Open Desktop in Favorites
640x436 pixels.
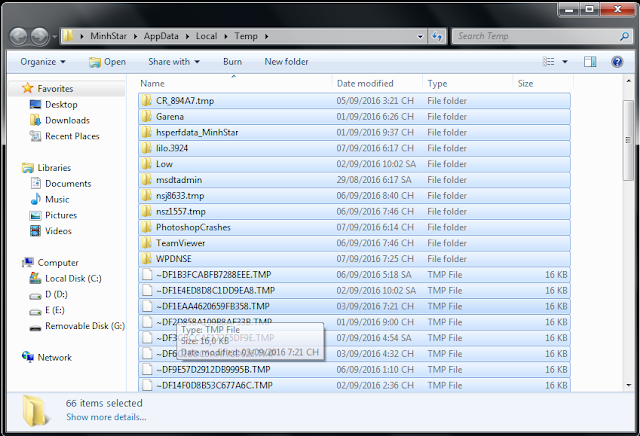pyautogui.click(x=61, y=105)
